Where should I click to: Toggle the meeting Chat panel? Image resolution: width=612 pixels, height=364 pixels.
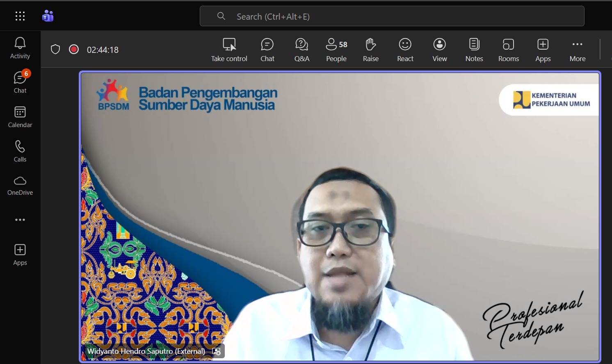[267, 50]
